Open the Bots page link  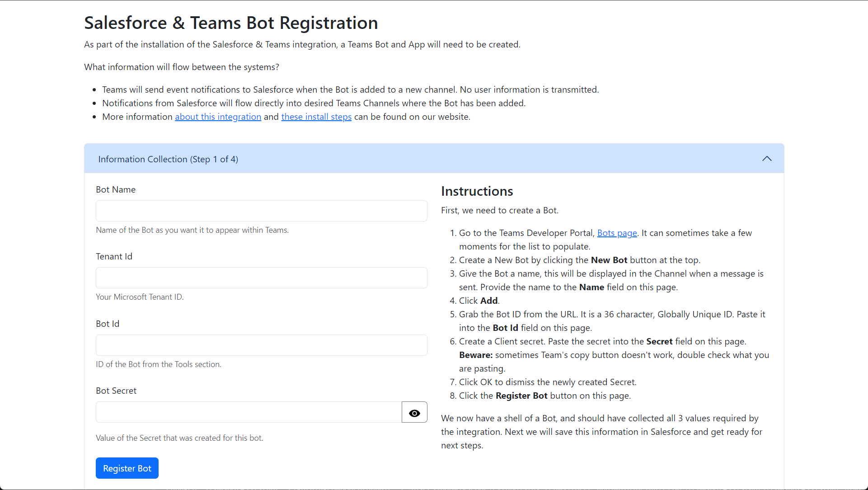(x=617, y=233)
